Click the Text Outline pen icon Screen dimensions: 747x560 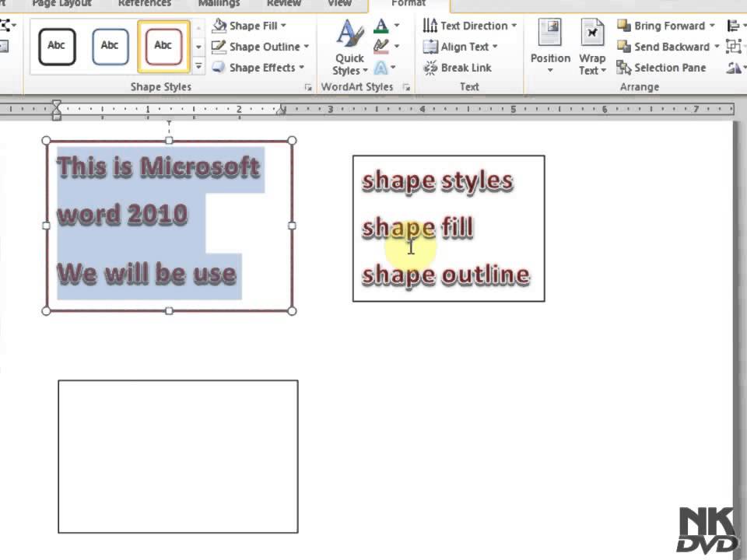(381, 46)
